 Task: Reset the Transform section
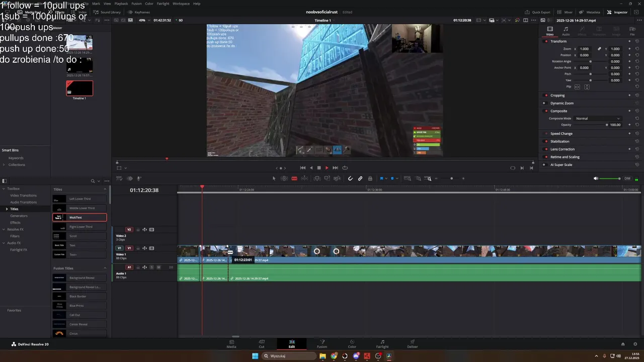point(637,41)
